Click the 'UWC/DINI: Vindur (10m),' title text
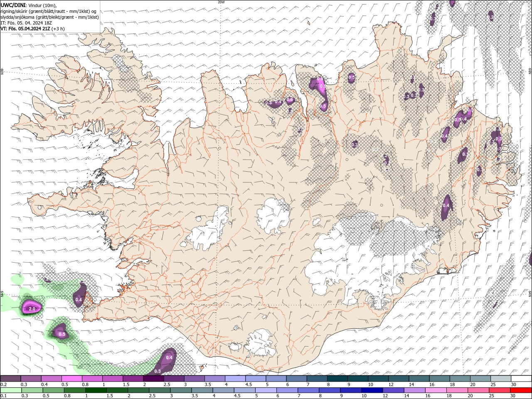This screenshot has width=532, height=399. click(29, 5)
